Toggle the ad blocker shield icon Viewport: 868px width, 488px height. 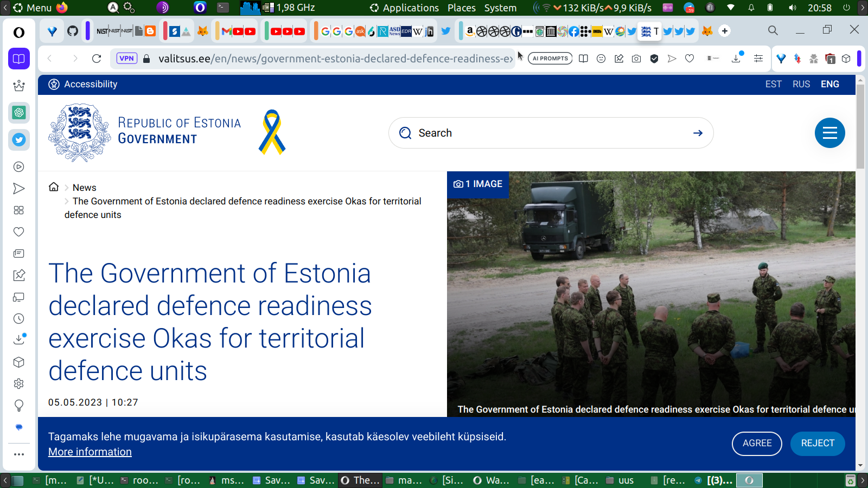[x=654, y=59]
